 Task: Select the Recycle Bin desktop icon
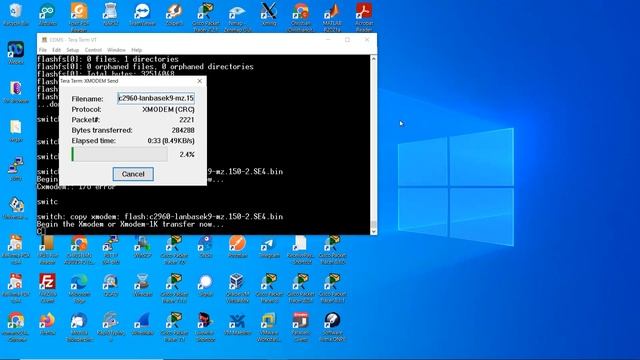pyautogui.click(x=16, y=14)
